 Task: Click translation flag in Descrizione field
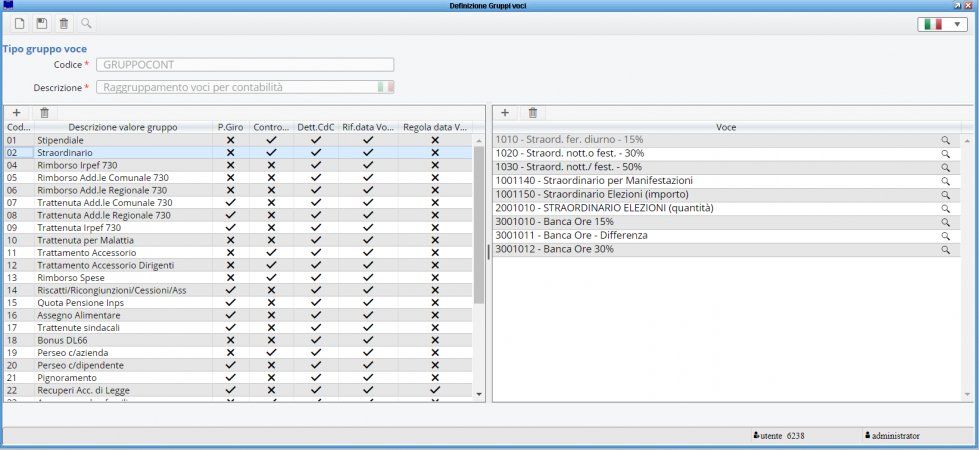[385, 87]
